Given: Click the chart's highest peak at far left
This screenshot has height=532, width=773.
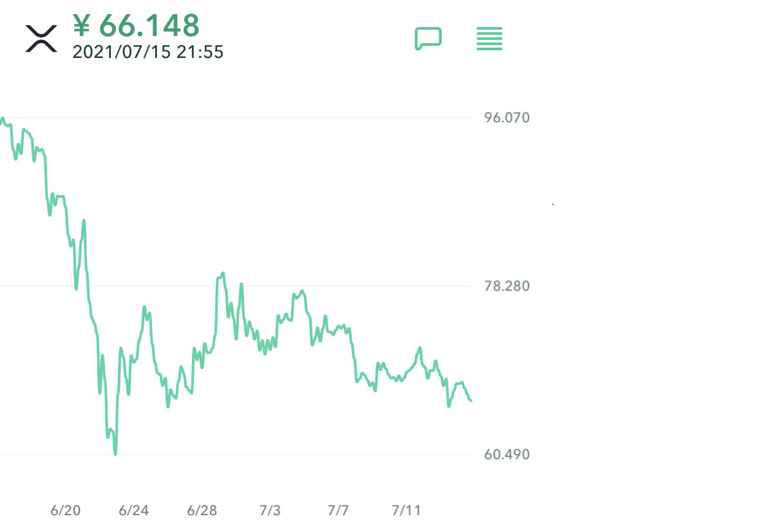Looking at the screenshot, I should point(3,119).
